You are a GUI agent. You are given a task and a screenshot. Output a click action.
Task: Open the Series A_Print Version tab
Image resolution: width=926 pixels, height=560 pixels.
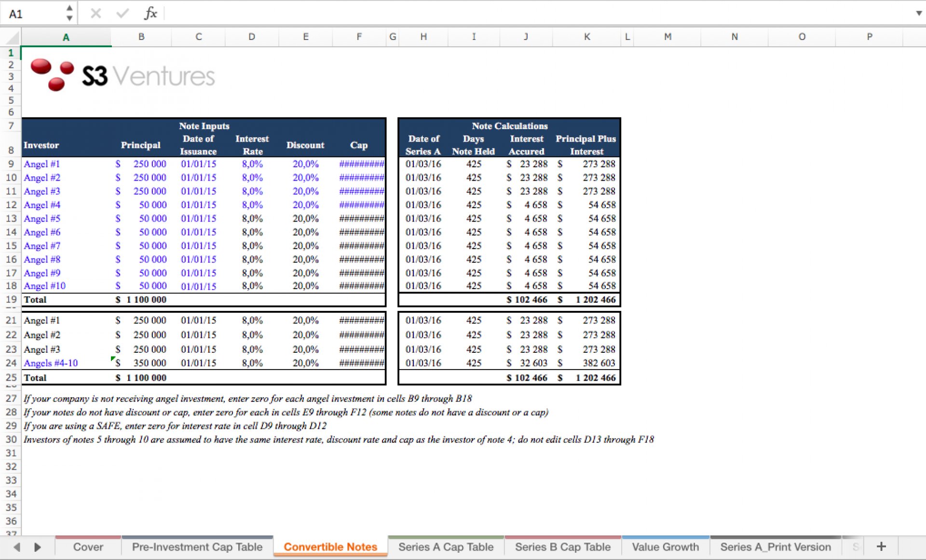tap(776, 547)
